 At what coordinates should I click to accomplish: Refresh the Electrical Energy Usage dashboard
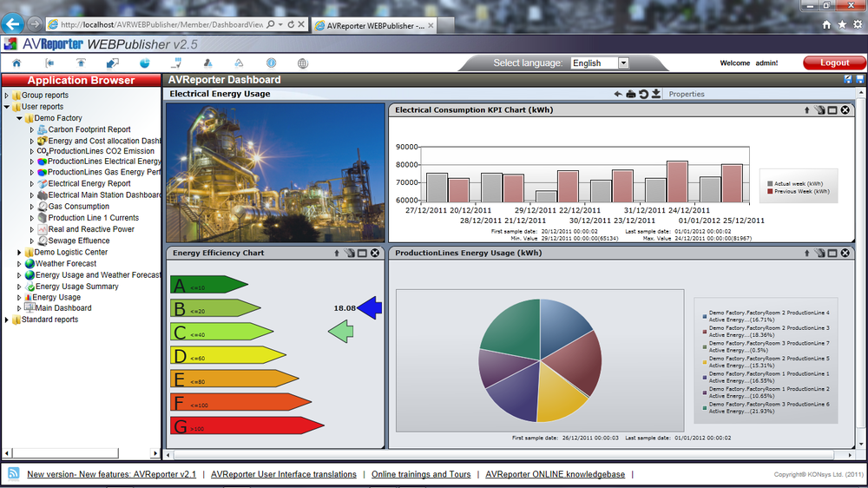click(x=643, y=94)
